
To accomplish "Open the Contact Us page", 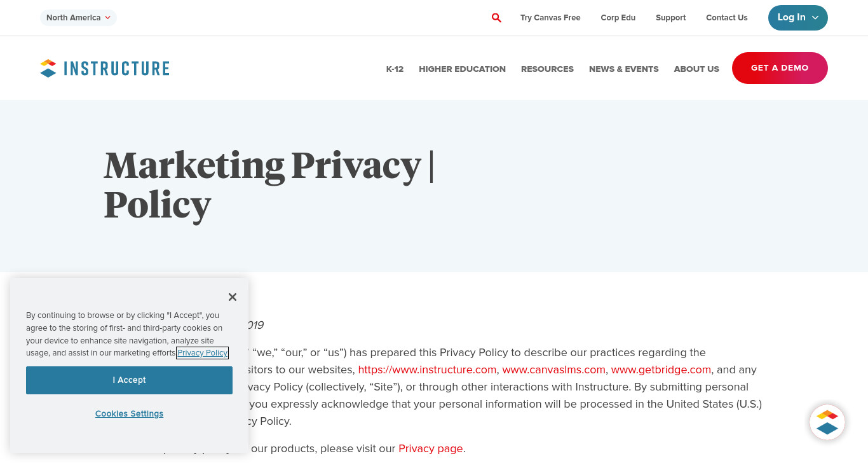I will click(x=726, y=18).
